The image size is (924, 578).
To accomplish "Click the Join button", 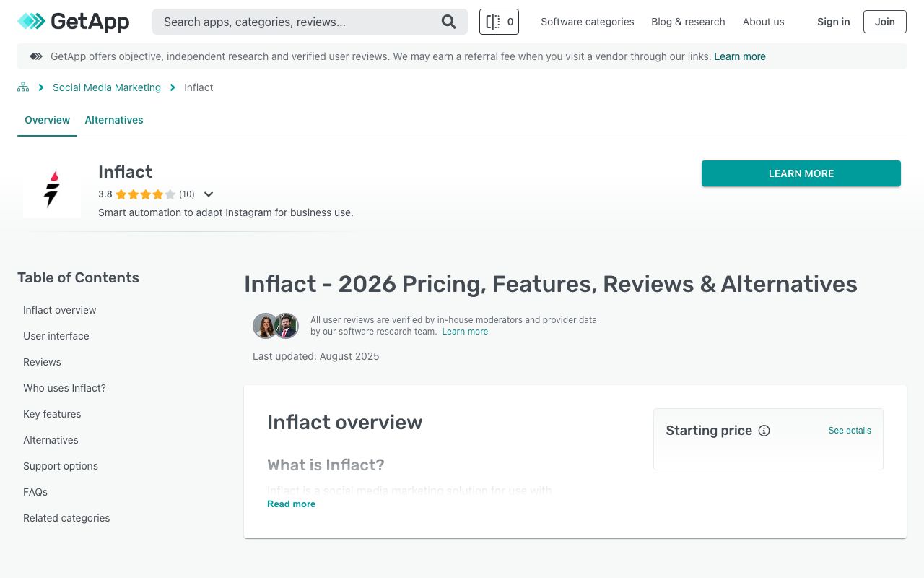I will coord(885,22).
